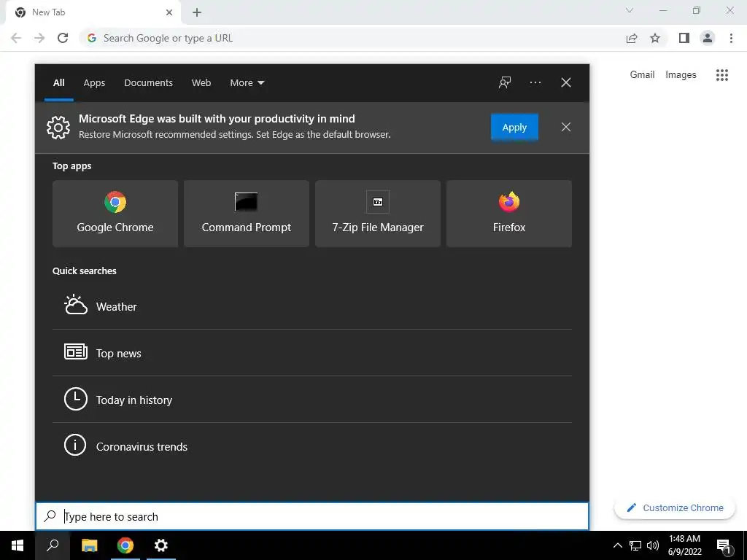Click Chrome's address bar

click(x=352, y=38)
